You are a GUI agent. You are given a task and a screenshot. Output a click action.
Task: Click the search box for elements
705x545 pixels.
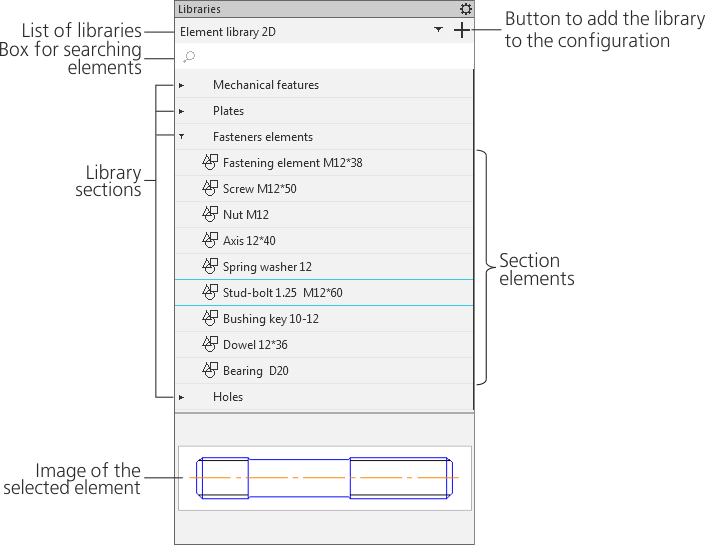click(x=325, y=57)
